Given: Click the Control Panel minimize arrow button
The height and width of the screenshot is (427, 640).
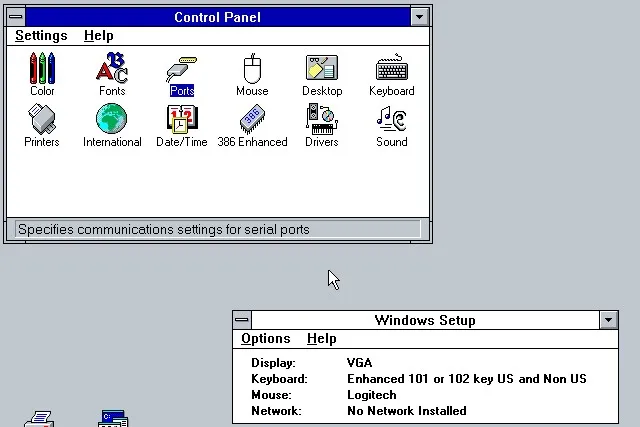Looking at the screenshot, I should tap(419, 17).
